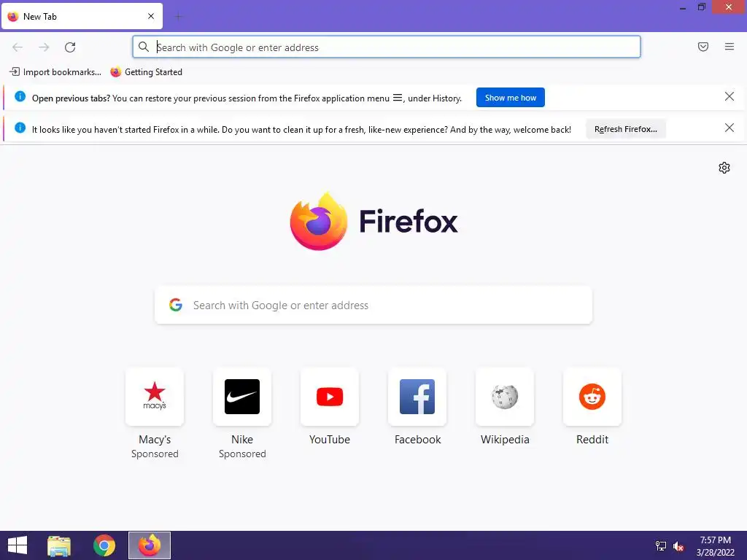Open the Windows Start menu
Image resolution: width=747 pixels, height=560 pixels.
(18, 545)
